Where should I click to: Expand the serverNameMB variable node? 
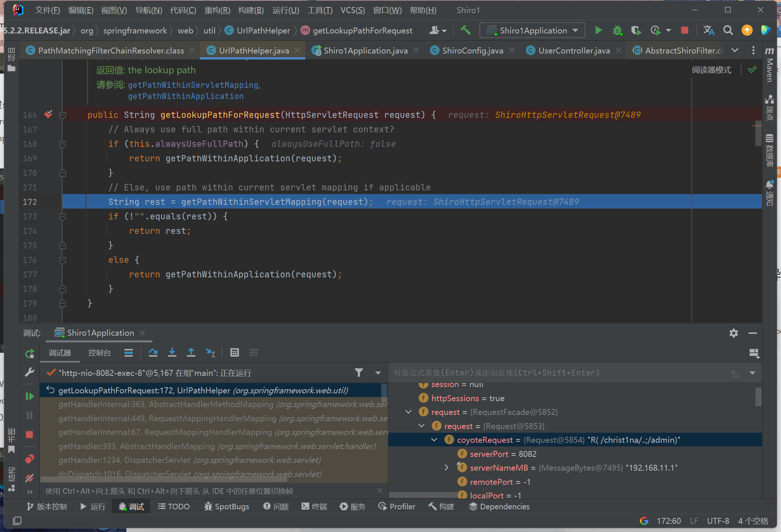tap(447, 468)
